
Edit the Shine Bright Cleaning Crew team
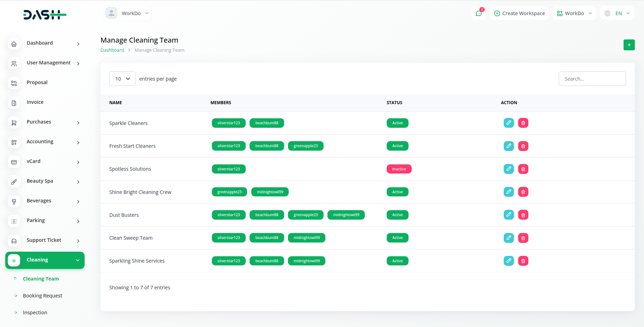coord(509,192)
